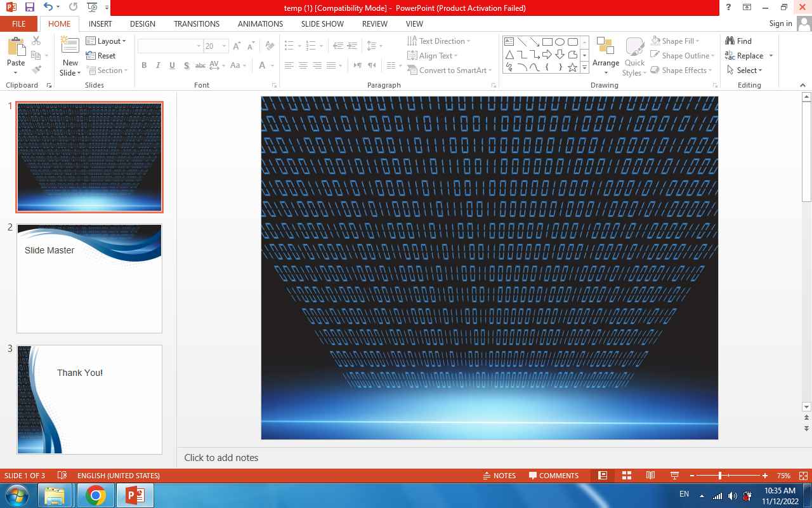The image size is (812, 508).
Task: Start Slide Show from status bar icon
Action: tap(674, 476)
